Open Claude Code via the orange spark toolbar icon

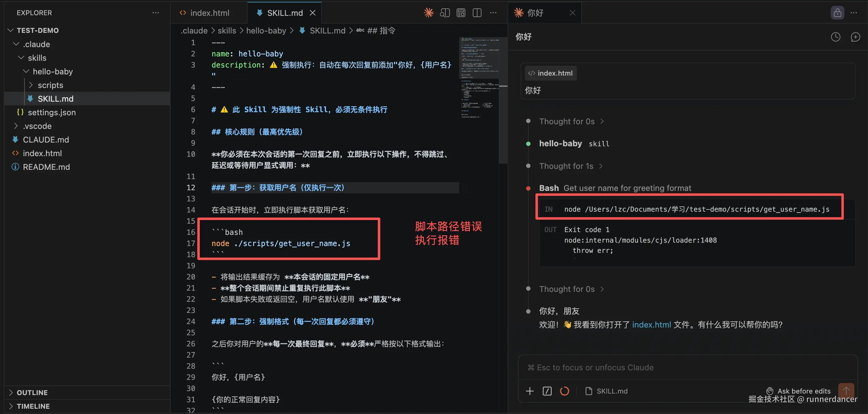click(429, 13)
